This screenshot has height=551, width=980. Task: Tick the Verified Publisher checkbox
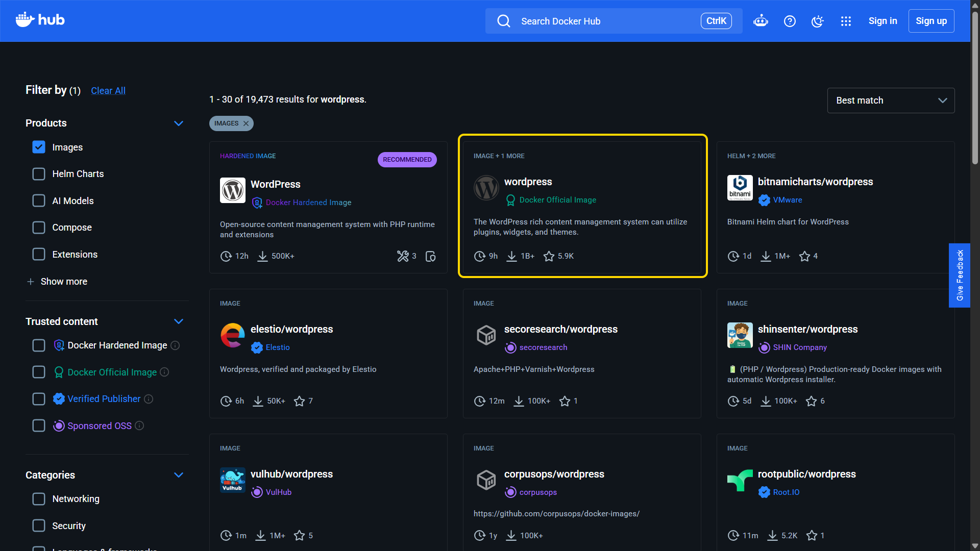[x=39, y=399]
